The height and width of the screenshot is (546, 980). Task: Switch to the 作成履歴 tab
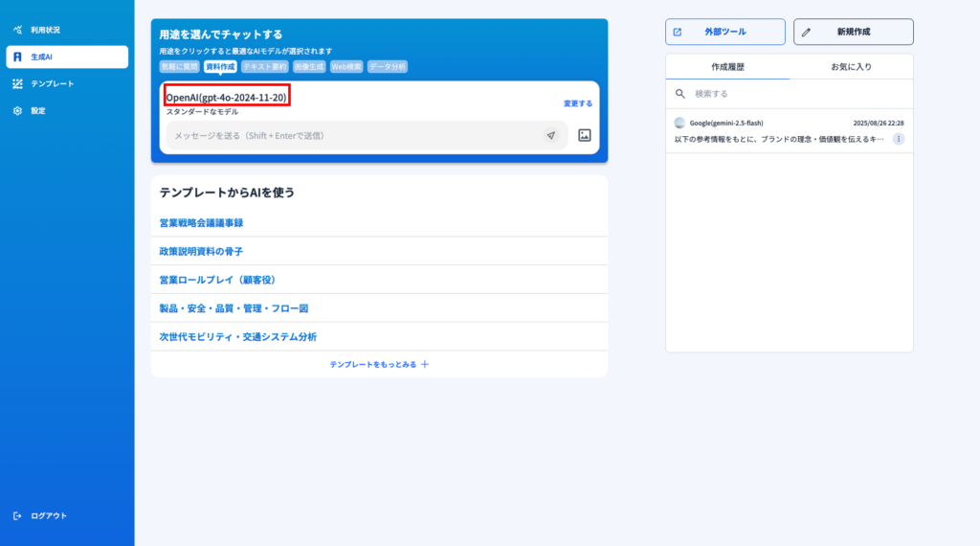point(727,67)
